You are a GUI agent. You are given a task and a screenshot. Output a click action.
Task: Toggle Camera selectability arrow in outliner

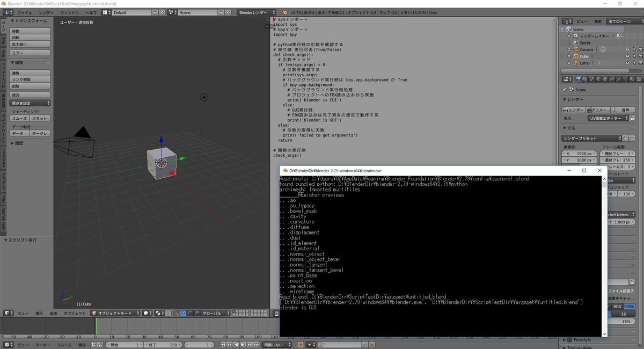pyautogui.click(x=634, y=49)
